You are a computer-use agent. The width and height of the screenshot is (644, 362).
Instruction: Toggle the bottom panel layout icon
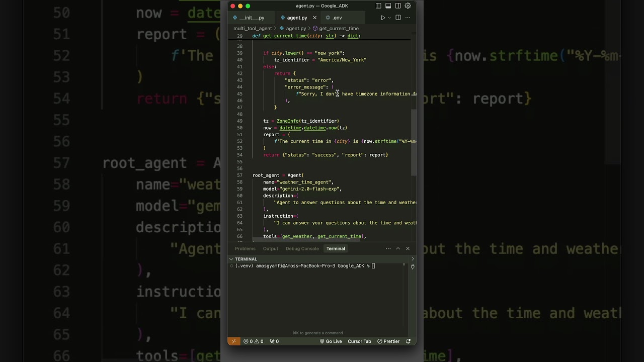point(388,6)
